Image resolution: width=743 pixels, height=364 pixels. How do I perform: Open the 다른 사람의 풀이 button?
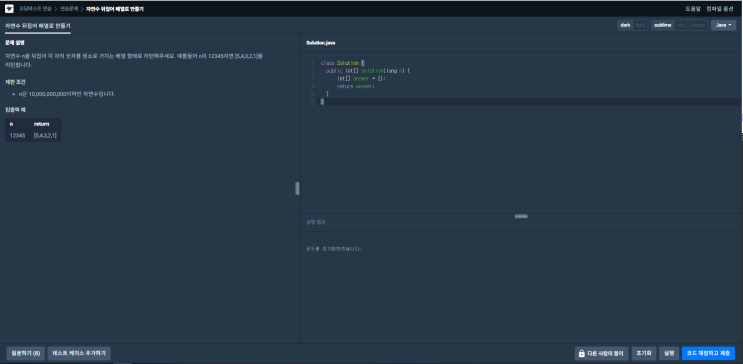click(x=601, y=353)
